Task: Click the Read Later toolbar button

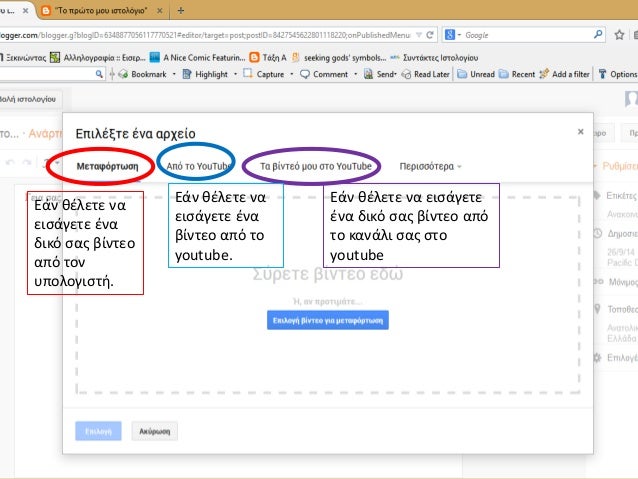Action: [426, 74]
